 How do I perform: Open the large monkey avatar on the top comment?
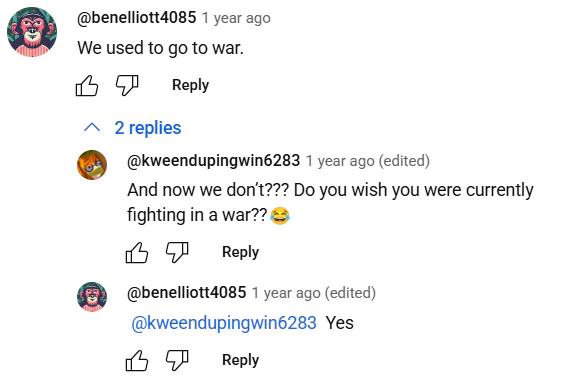point(32,32)
